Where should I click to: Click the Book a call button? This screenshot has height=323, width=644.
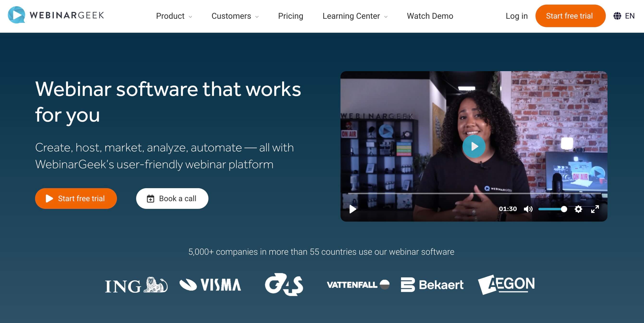click(172, 199)
